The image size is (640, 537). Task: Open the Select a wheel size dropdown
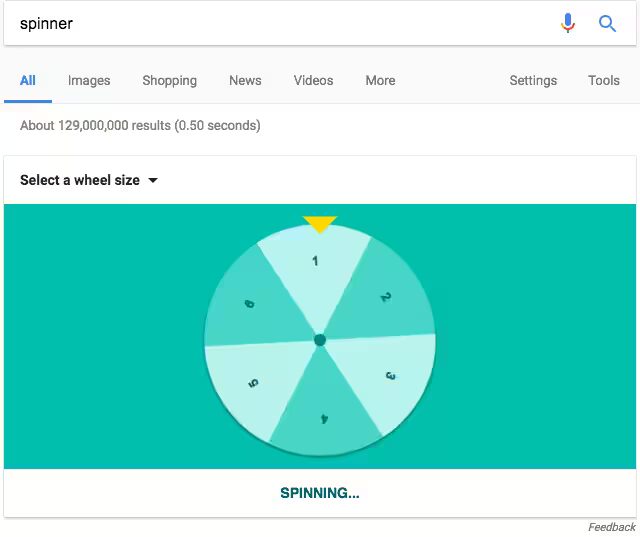click(90, 180)
